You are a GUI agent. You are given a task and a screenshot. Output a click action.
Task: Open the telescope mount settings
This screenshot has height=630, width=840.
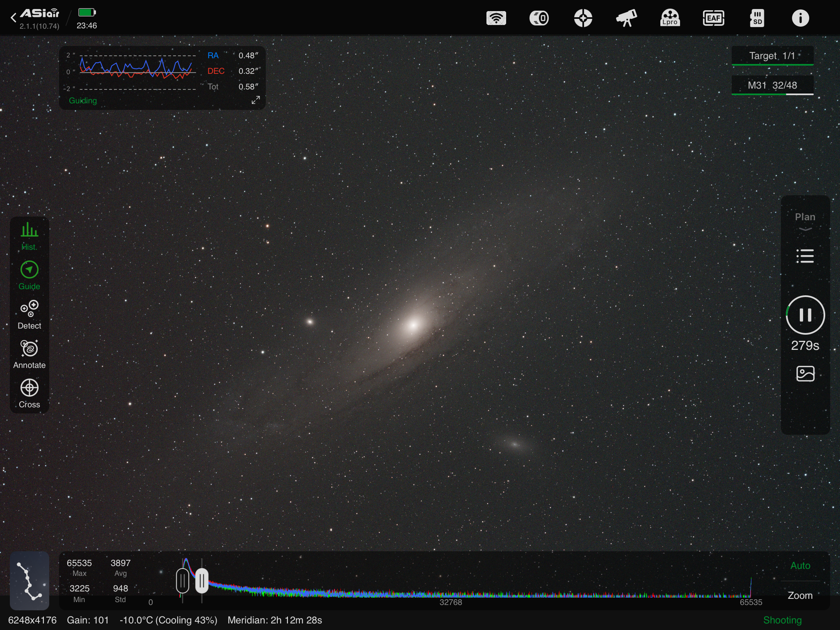(x=626, y=18)
